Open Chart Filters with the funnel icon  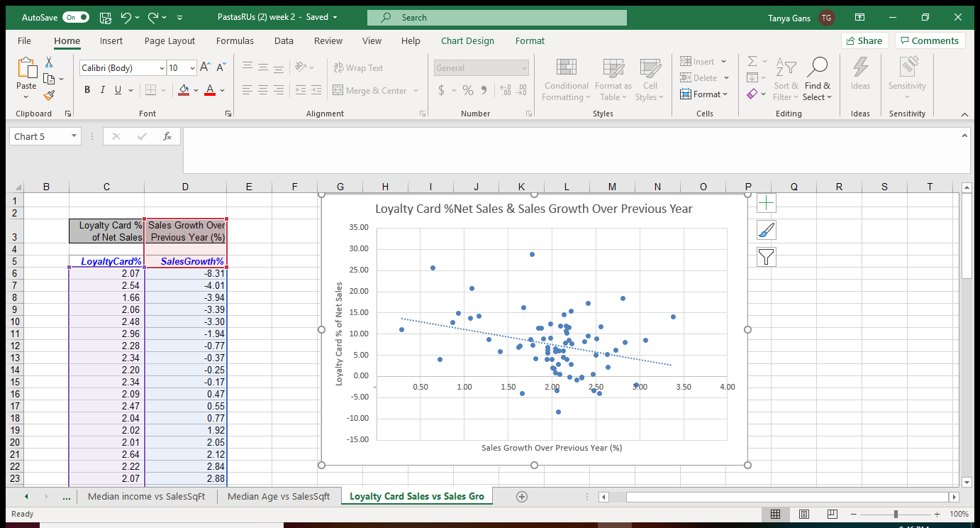click(x=765, y=256)
